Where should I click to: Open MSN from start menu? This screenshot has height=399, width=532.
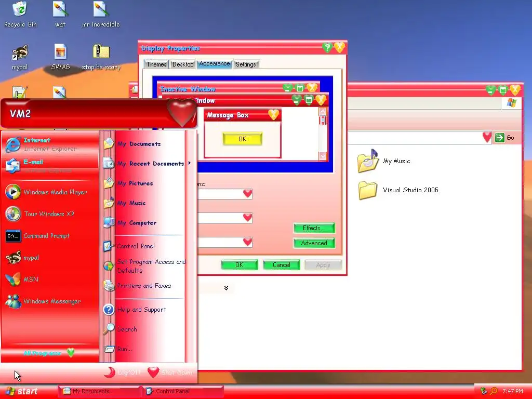tap(50, 279)
